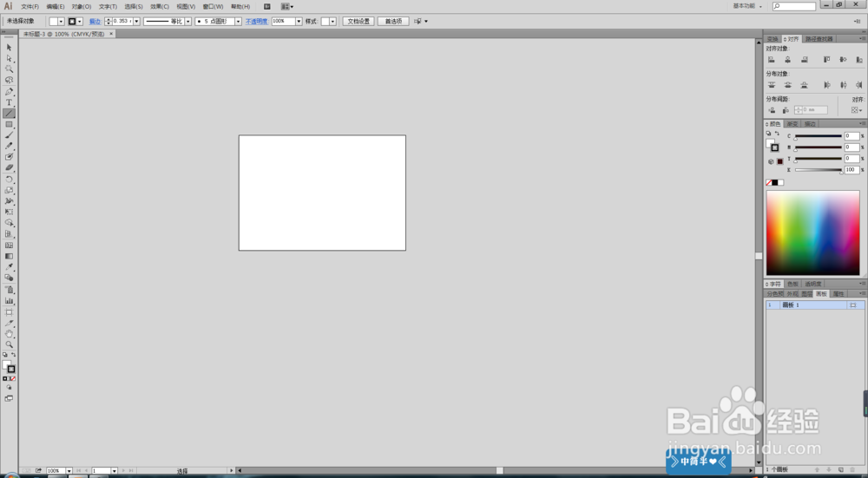Screen dimensions: 868x478
Task: Select the Artboard tool
Action: point(9,312)
